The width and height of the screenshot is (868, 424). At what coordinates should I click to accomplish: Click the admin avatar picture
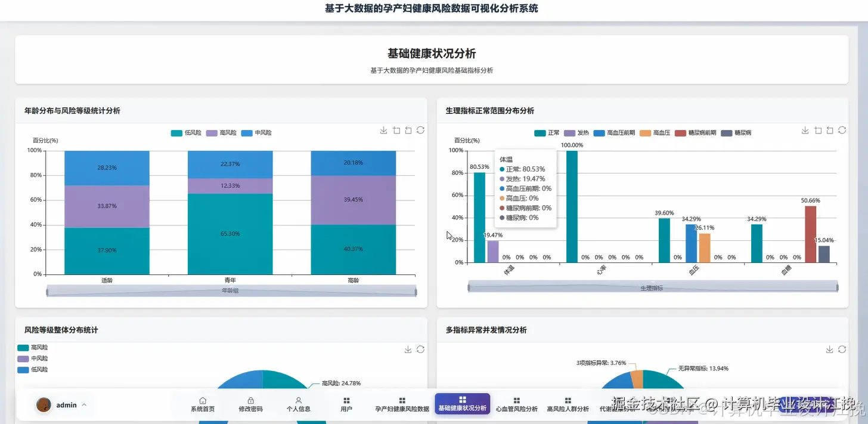click(44, 405)
